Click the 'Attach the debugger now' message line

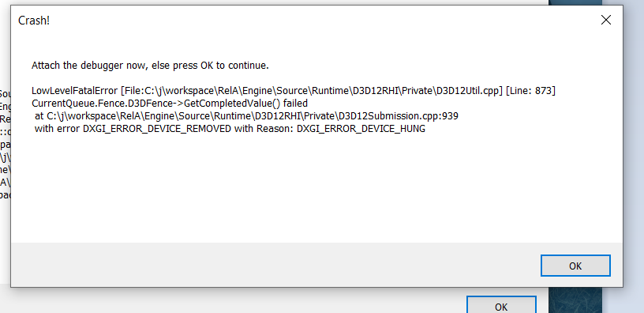pyautogui.click(x=150, y=65)
